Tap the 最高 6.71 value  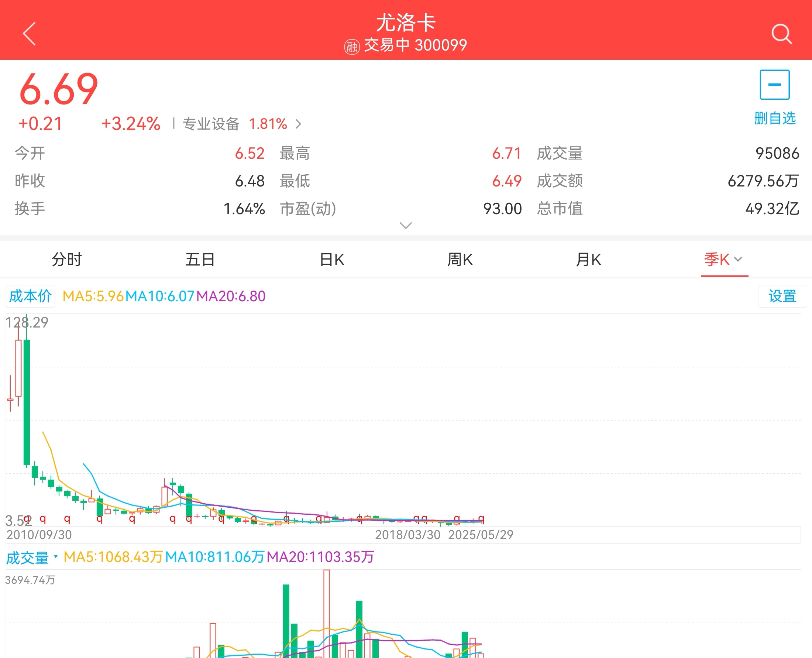pos(507,154)
